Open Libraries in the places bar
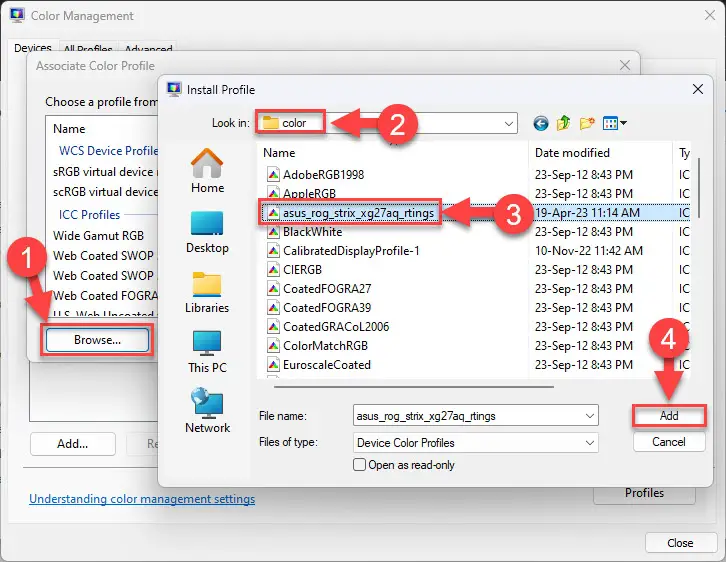 tap(207, 292)
